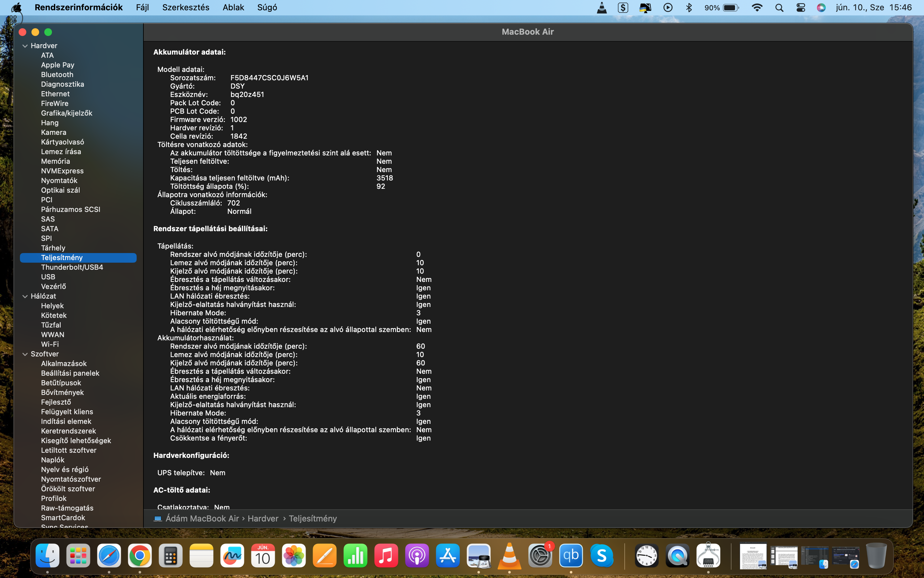
Task: Select USB in the Hardver list
Action: 48,277
